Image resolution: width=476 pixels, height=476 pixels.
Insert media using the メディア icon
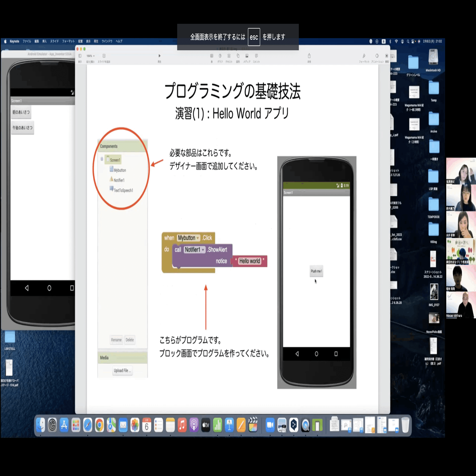pyautogui.click(x=247, y=56)
